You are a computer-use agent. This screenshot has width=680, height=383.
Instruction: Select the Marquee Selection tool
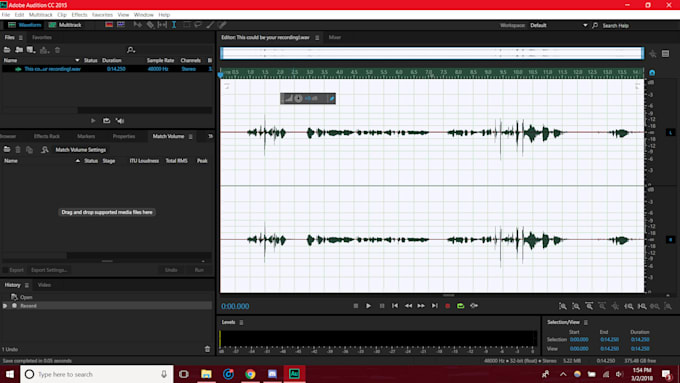tap(186, 25)
